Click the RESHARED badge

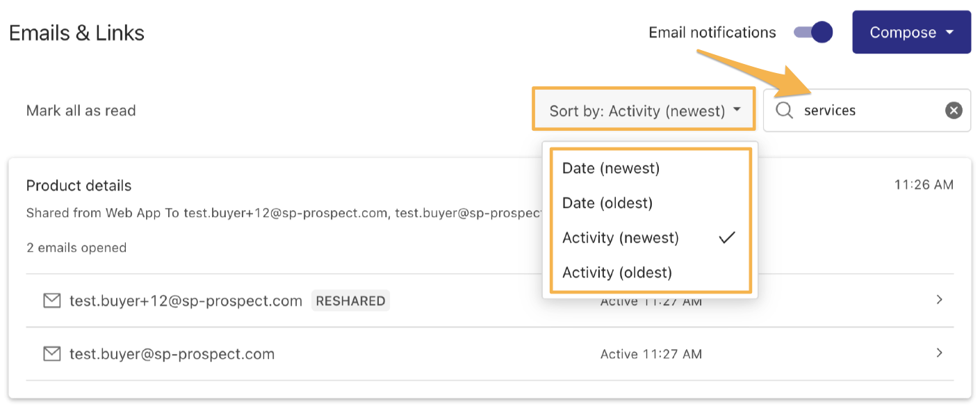click(x=350, y=300)
